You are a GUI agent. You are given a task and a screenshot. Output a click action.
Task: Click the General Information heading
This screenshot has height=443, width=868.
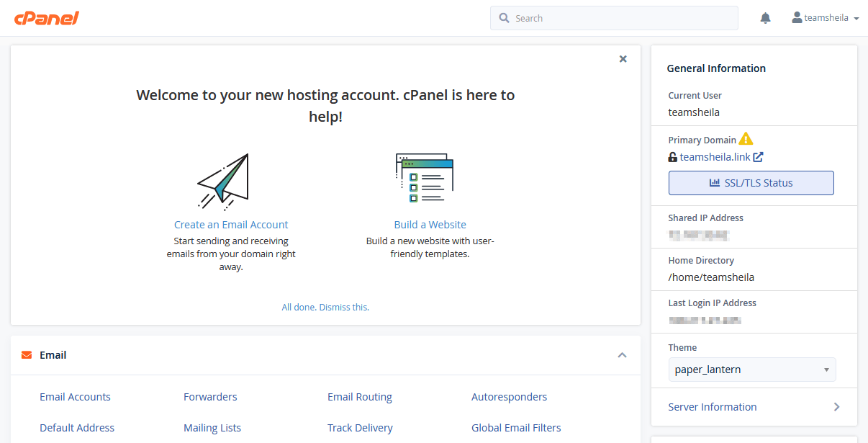pyautogui.click(x=716, y=68)
